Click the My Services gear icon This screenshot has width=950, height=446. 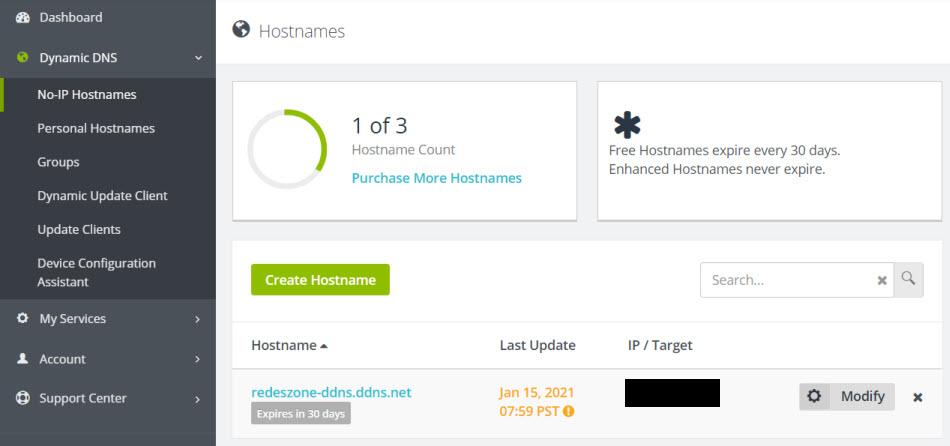click(23, 319)
